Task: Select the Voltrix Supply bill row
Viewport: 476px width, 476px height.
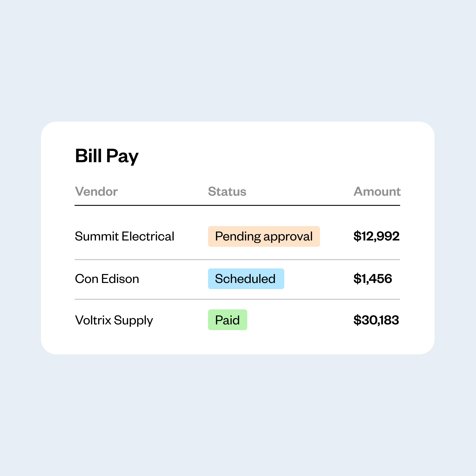Action: click(x=237, y=320)
